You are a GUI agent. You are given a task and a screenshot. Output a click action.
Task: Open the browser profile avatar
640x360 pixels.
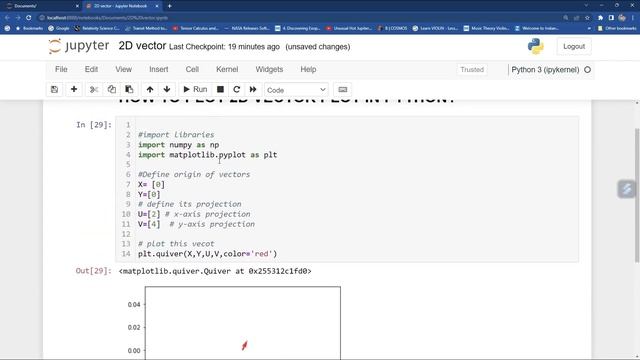coord(622,18)
